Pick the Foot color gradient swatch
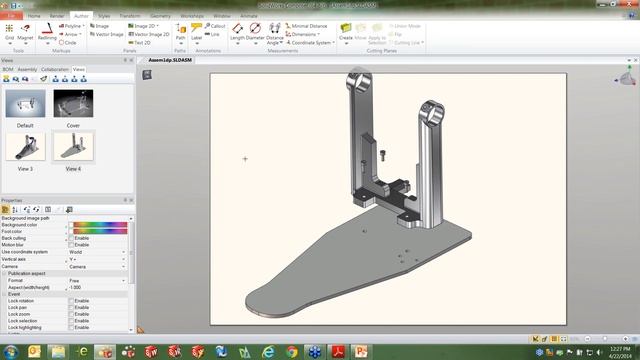 (100, 231)
